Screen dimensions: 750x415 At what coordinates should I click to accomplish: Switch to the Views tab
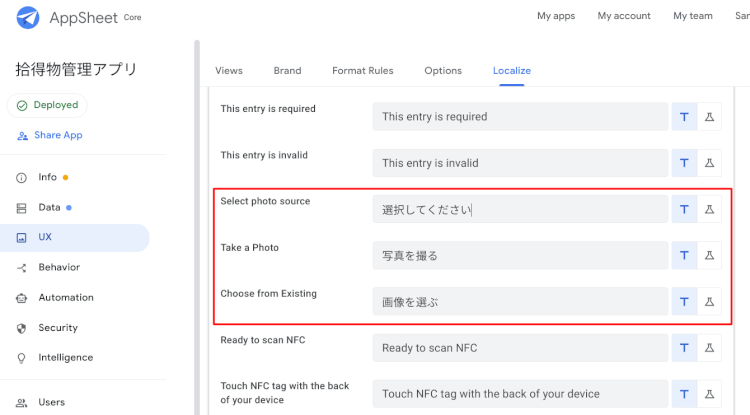pyautogui.click(x=229, y=71)
